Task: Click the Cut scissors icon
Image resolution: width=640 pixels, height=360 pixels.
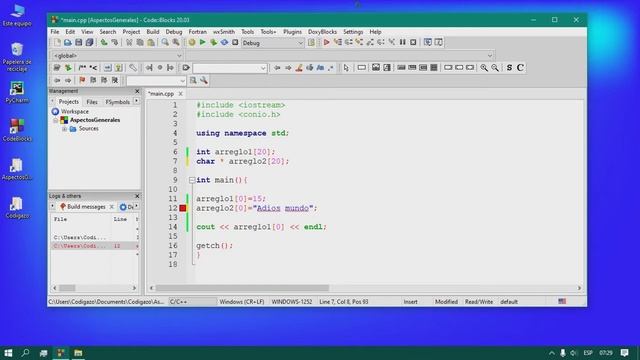Action: coord(129,42)
